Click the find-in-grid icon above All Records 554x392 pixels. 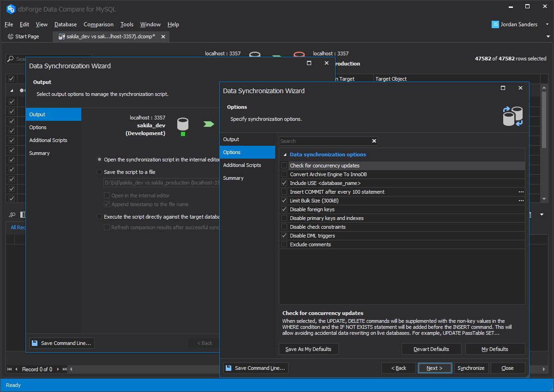(x=12, y=215)
